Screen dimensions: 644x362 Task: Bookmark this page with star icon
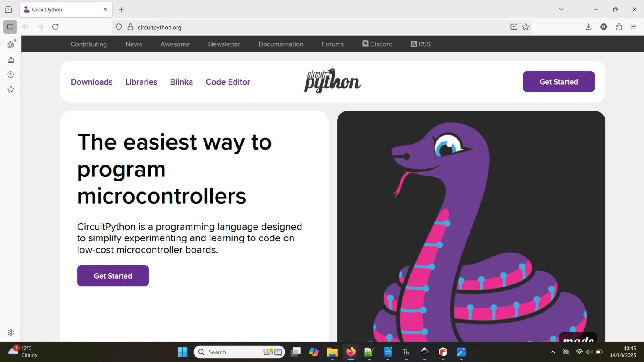click(525, 27)
